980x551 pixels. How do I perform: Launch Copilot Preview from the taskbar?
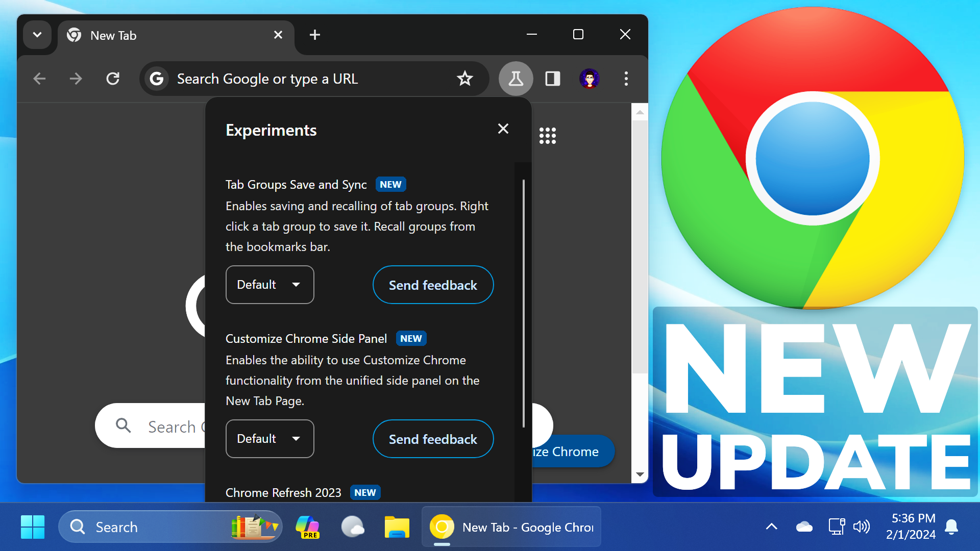coord(307,527)
